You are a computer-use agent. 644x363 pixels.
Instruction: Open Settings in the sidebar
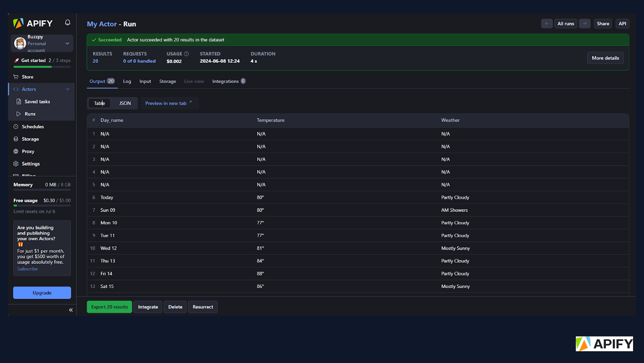click(x=31, y=164)
